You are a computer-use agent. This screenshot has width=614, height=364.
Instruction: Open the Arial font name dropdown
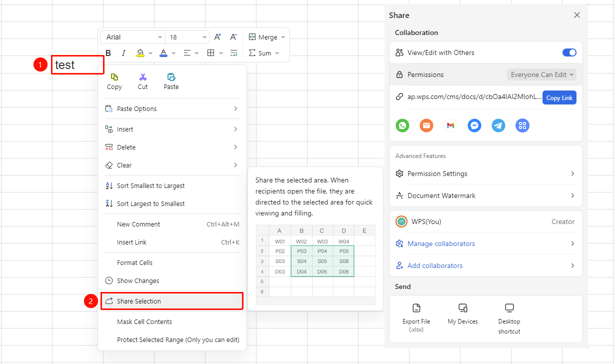[x=132, y=37]
